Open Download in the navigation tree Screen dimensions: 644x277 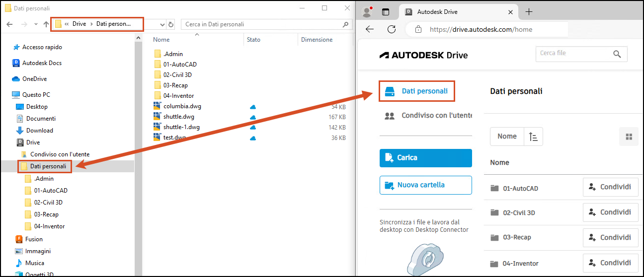pos(39,131)
